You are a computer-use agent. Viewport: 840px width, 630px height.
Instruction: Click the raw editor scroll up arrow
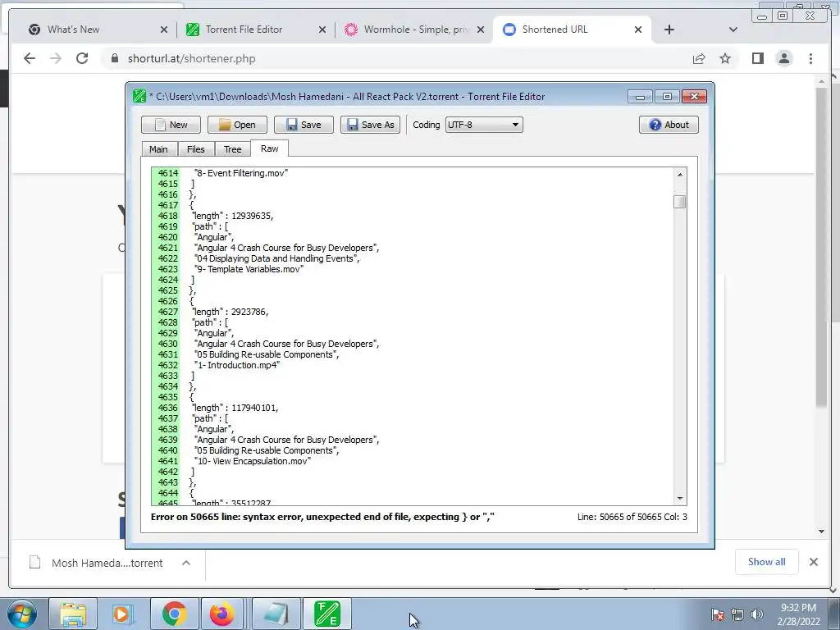click(680, 174)
